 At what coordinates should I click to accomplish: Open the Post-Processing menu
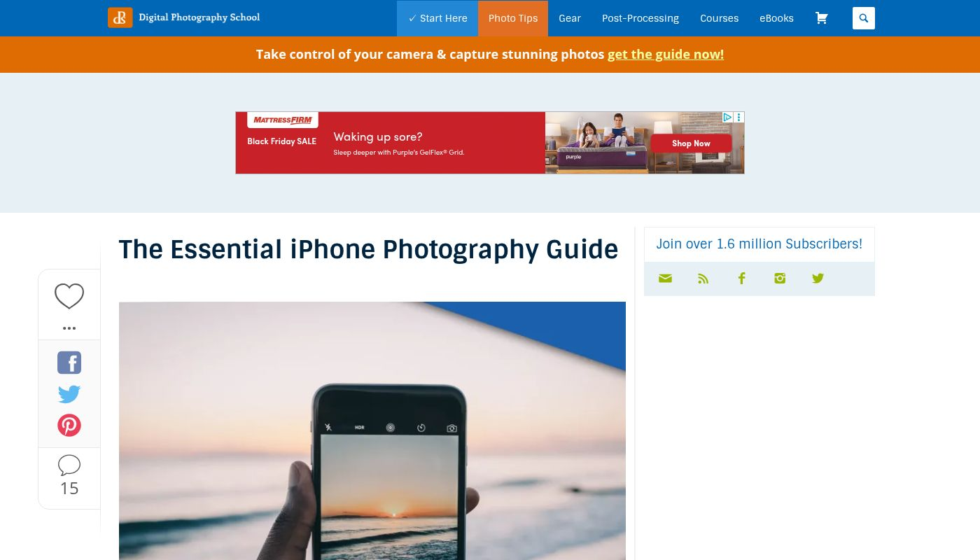640,18
